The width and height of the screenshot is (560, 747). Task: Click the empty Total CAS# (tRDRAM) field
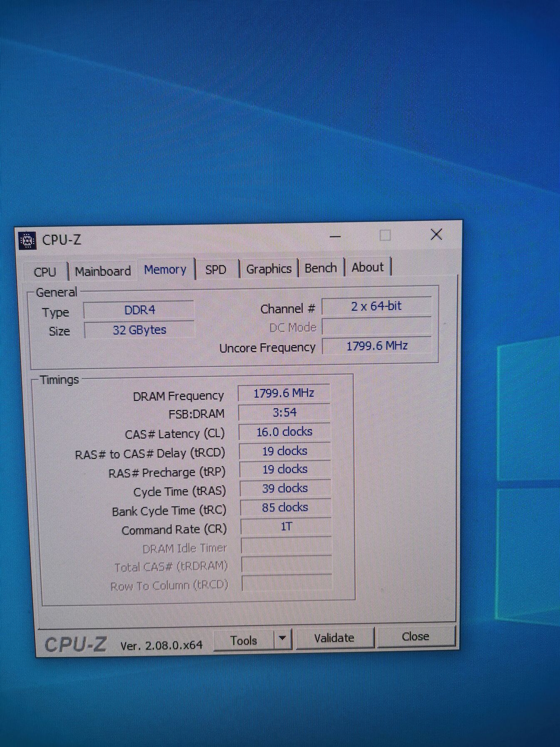[287, 565]
